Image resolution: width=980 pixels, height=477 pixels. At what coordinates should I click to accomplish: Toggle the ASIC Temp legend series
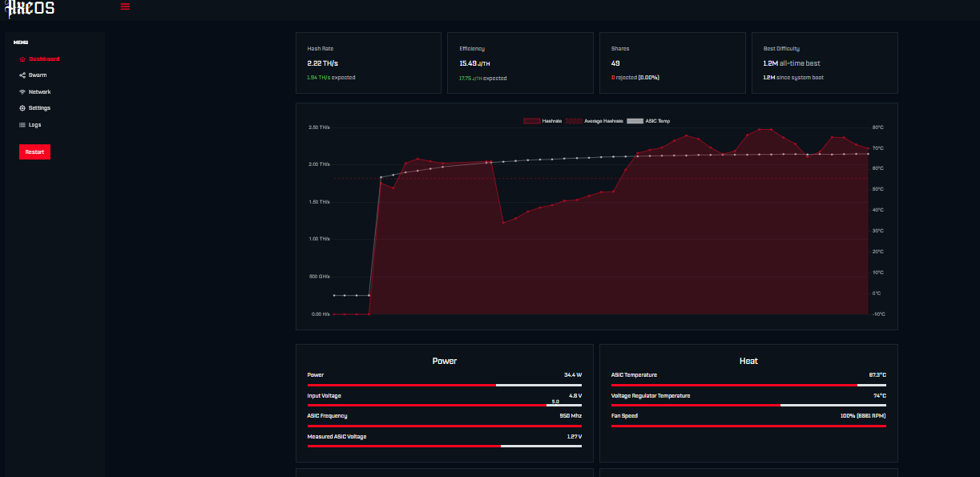[x=648, y=121]
